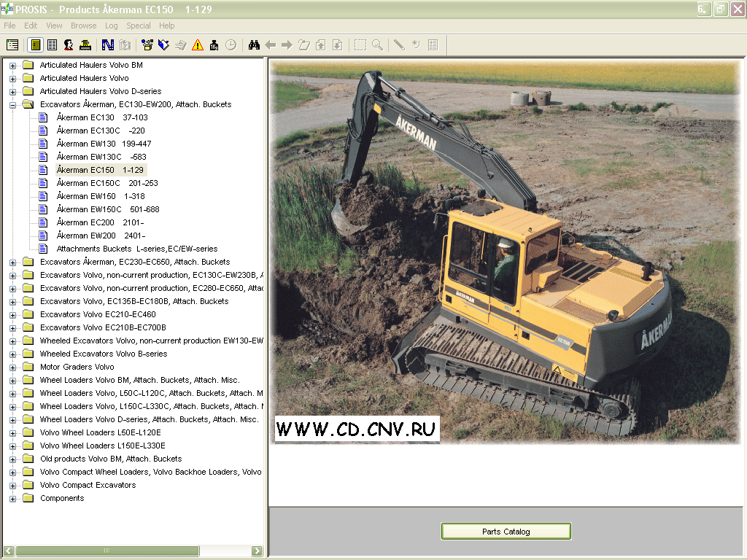Select Volvo Wheel Loaders L150E-L330E folder
Viewport: 747px width, 560px height.
[x=102, y=446]
